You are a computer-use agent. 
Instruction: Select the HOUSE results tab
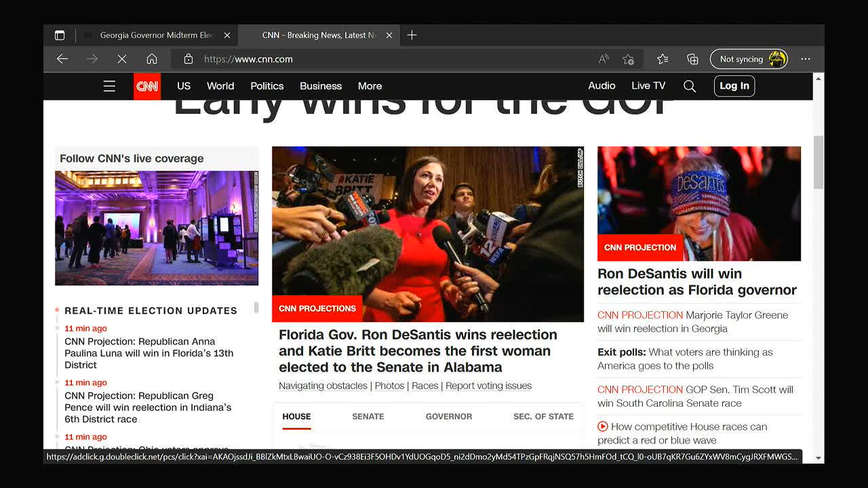point(296,416)
